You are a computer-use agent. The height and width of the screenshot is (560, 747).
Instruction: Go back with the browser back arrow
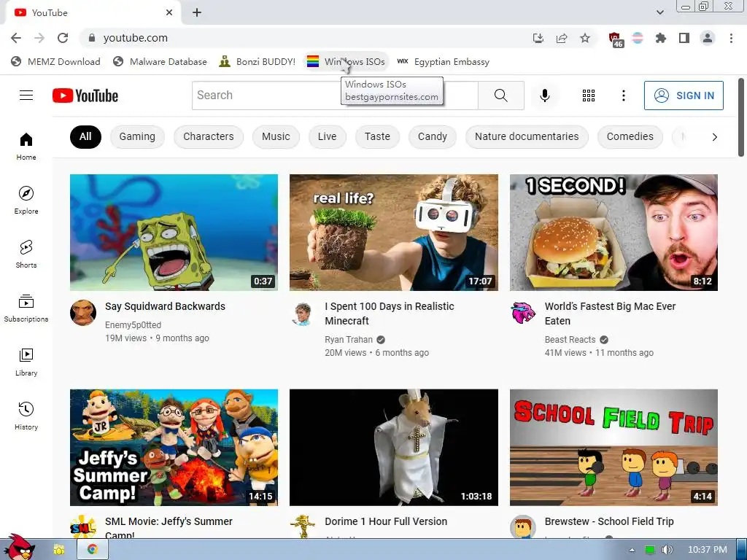click(16, 38)
